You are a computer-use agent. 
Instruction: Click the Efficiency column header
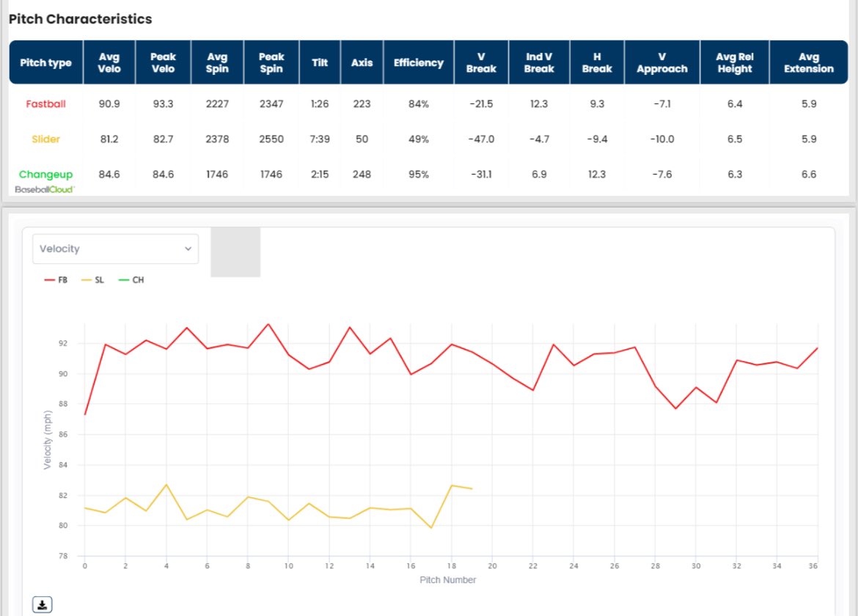pos(419,62)
